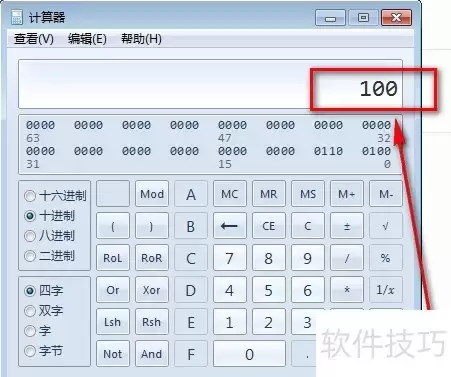Open the 帮助(H) menu
Screen dimensions: 451x377
pyautogui.click(x=141, y=39)
